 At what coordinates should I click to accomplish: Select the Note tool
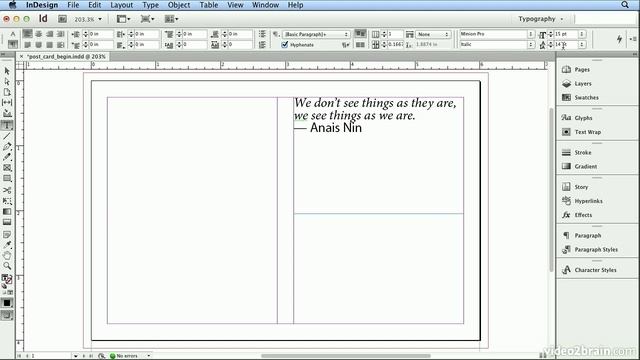[x=7, y=234]
